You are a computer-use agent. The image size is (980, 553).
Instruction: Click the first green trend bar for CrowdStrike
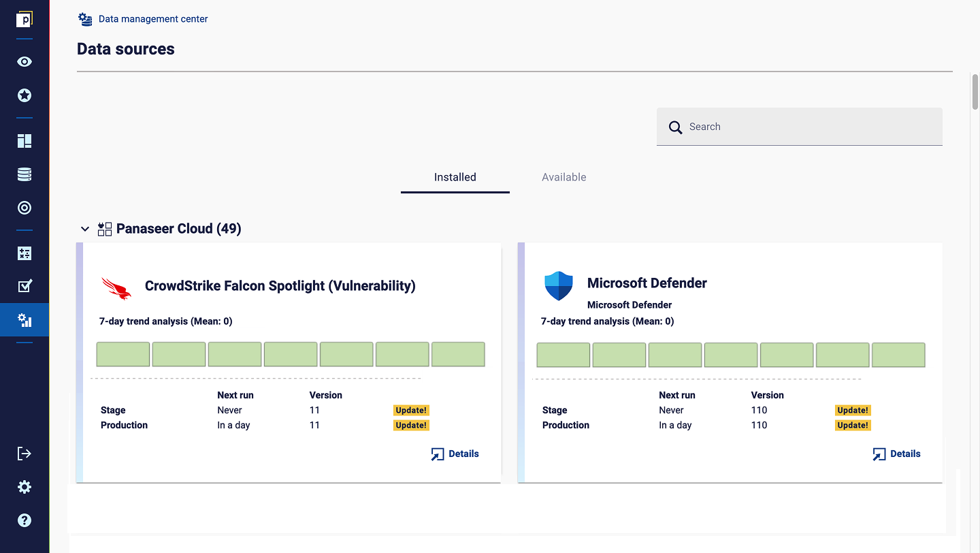123,355
